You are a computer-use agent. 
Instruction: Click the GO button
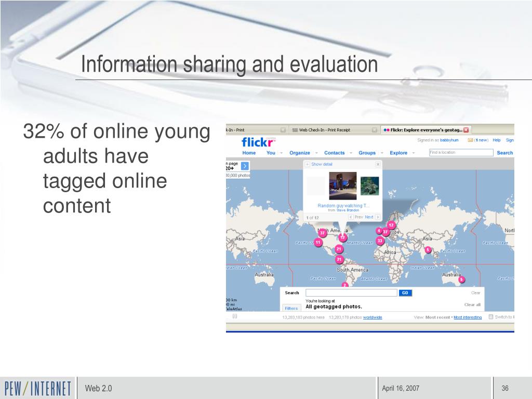point(405,293)
